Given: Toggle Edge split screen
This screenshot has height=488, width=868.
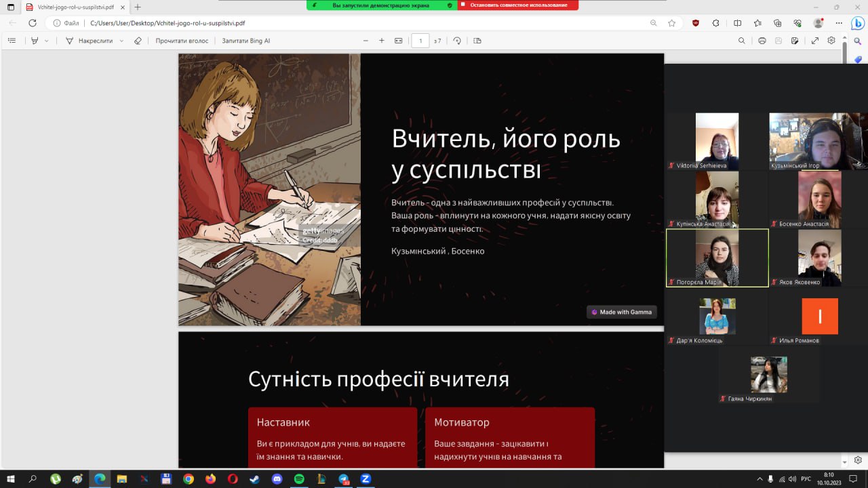Looking at the screenshot, I should (738, 23).
